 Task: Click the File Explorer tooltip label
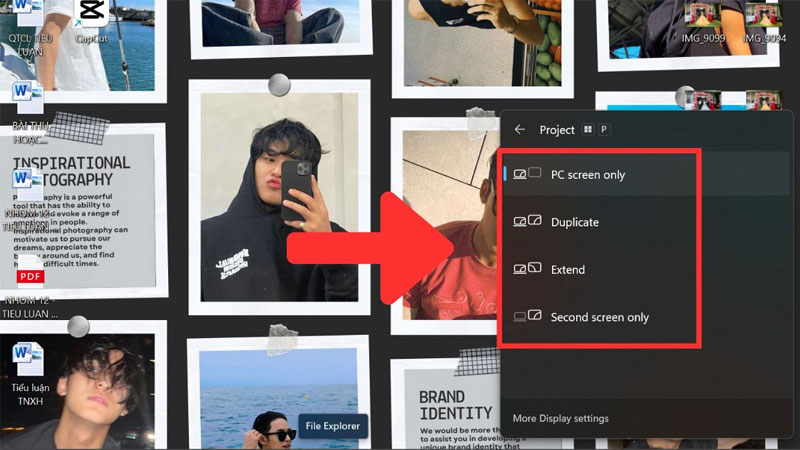pyautogui.click(x=333, y=426)
